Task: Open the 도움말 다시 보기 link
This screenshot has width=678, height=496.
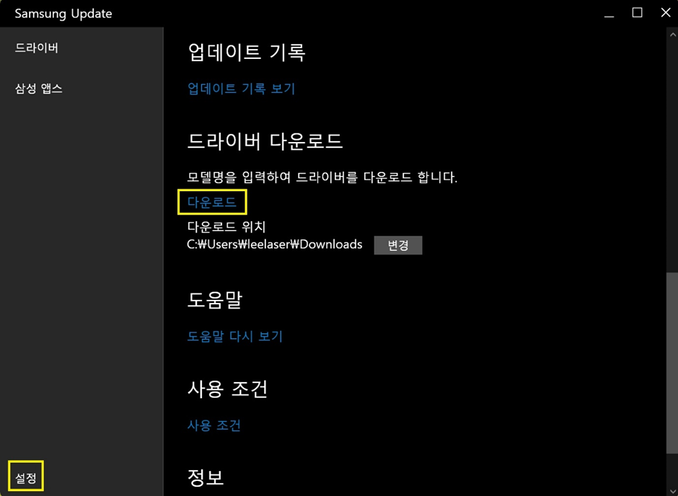Action: 235,336
